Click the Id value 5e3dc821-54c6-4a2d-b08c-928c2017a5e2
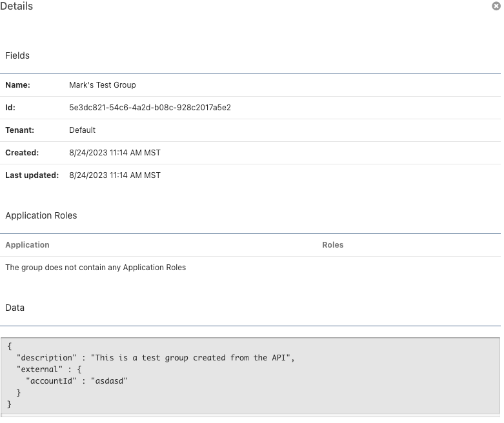The height and width of the screenshot is (423, 504). click(150, 108)
